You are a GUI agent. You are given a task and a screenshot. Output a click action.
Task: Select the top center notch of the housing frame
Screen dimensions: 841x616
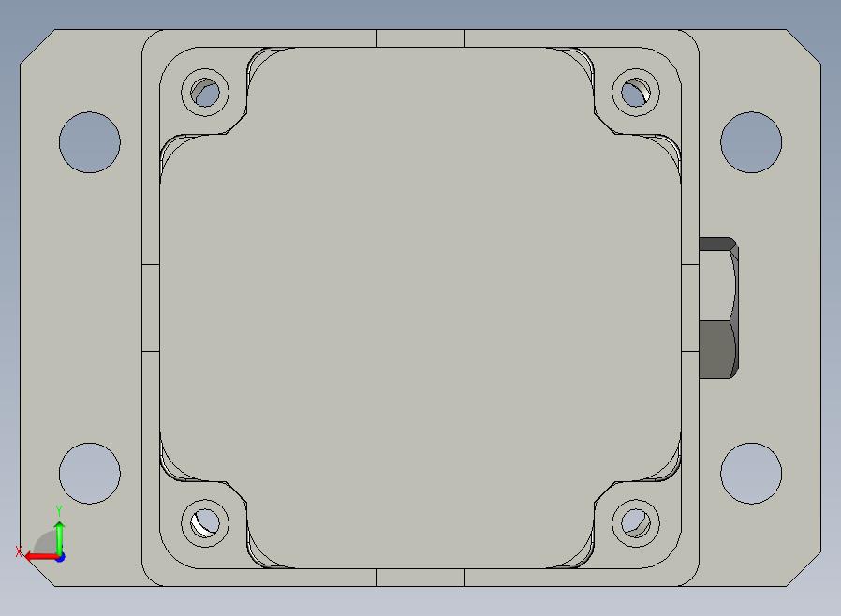pyautogui.click(x=420, y=38)
